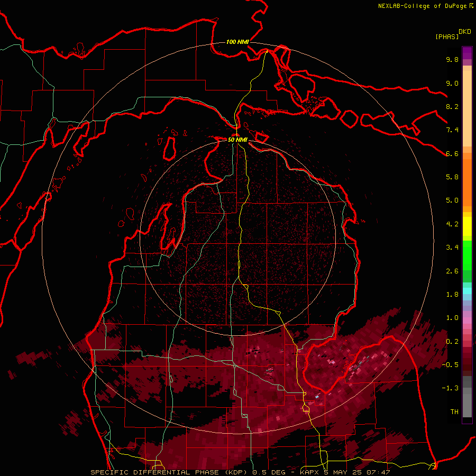
Task: Click the purple top color bar segment
Action: (467, 53)
